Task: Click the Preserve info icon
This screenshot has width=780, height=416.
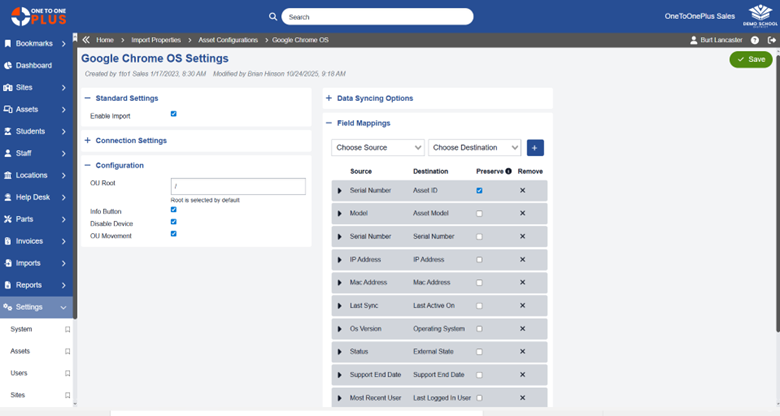Action: tap(509, 171)
